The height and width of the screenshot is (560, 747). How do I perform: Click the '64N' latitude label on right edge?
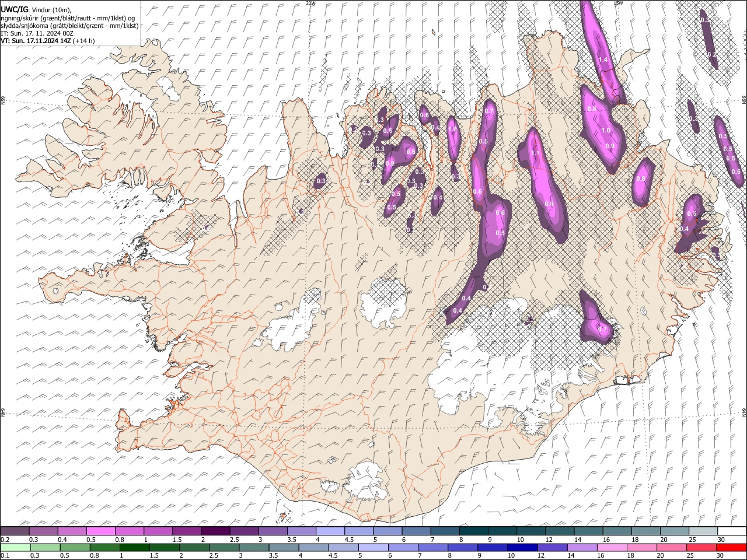744,412
